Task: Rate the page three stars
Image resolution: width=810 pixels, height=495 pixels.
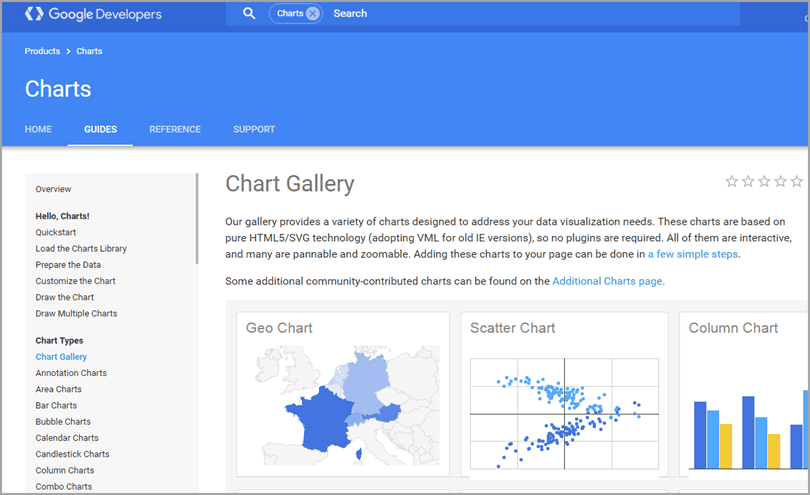Action: pos(765,181)
